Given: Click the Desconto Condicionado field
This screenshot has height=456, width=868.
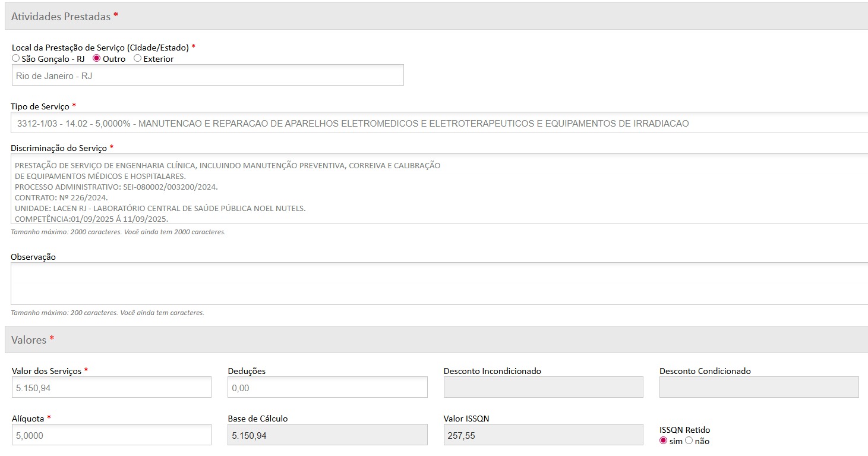Looking at the screenshot, I should click(x=759, y=387).
